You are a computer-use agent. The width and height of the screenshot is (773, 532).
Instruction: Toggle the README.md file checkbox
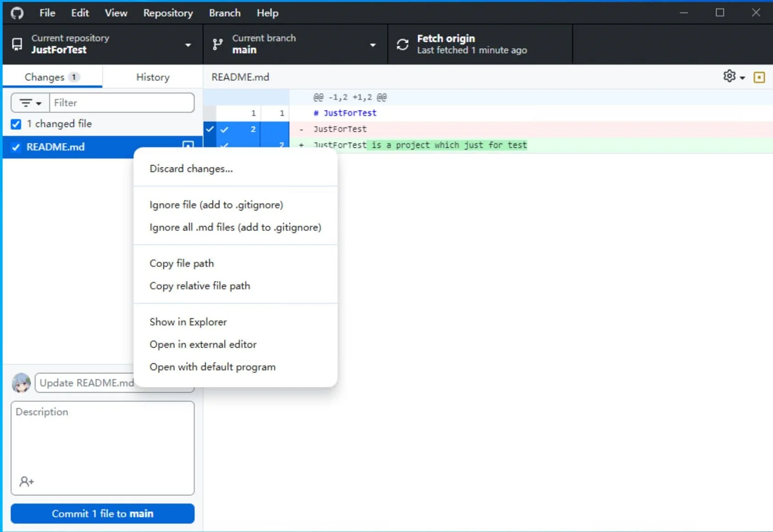[x=16, y=147]
